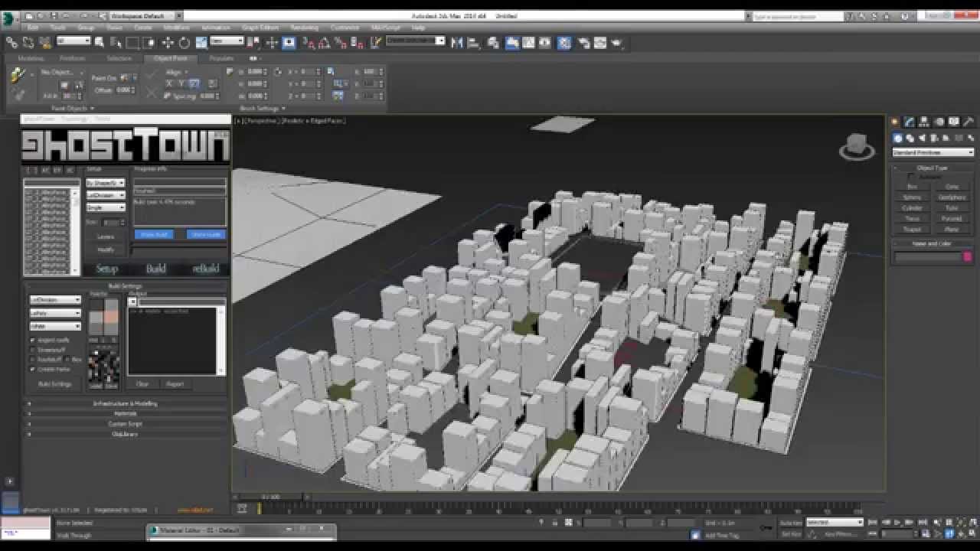The height and width of the screenshot is (551, 980).
Task: Click the Clear button below the output
Action: tap(142, 384)
